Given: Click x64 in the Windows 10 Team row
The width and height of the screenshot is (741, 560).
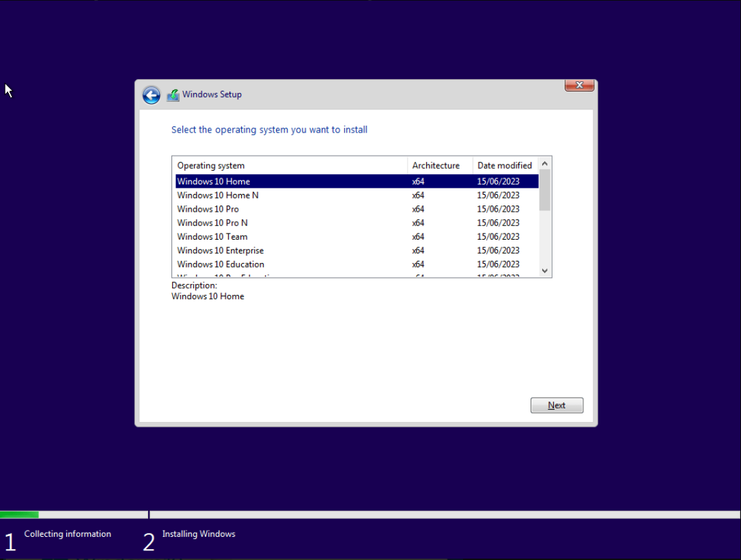Looking at the screenshot, I should [x=418, y=236].
